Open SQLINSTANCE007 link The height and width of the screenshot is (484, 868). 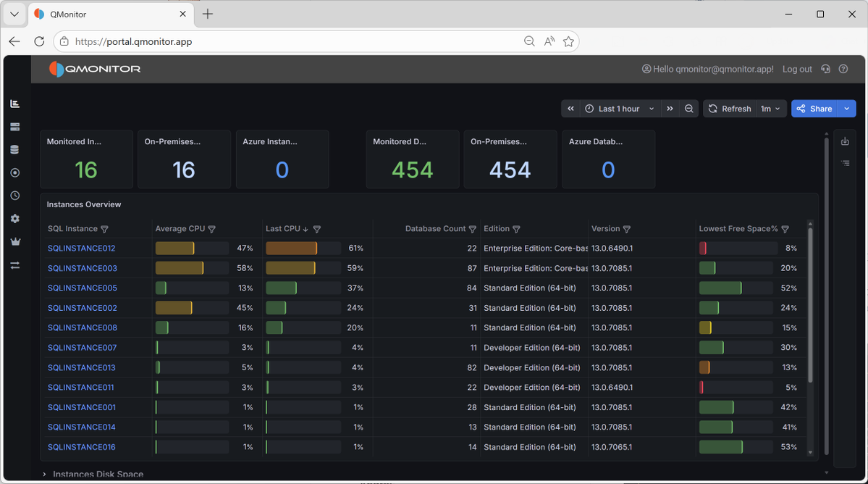pos(82,348)
